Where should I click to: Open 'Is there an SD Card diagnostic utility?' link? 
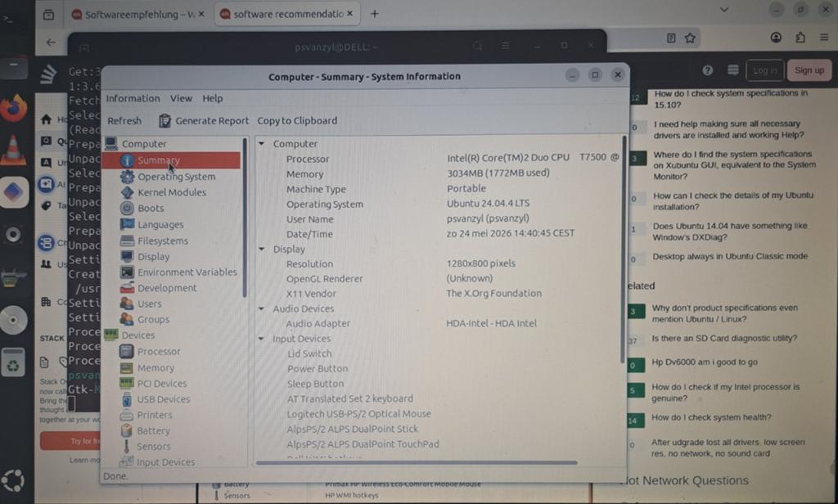(x=724, y=338)
